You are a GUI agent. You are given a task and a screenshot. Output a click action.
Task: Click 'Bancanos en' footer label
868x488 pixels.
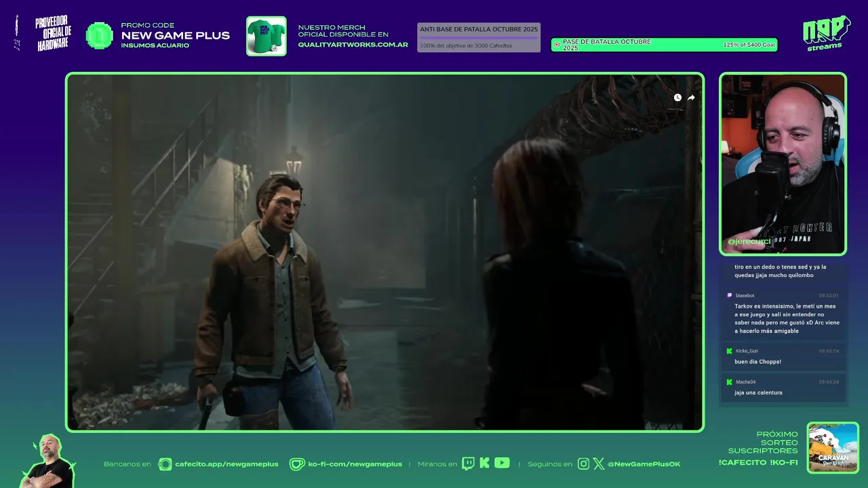click(127, 464)
